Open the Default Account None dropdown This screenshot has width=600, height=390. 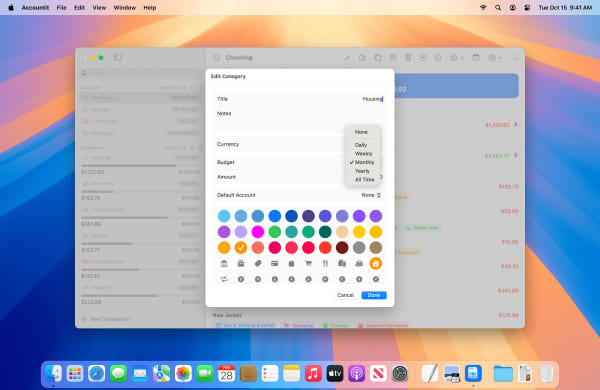(x=371, y=195)
